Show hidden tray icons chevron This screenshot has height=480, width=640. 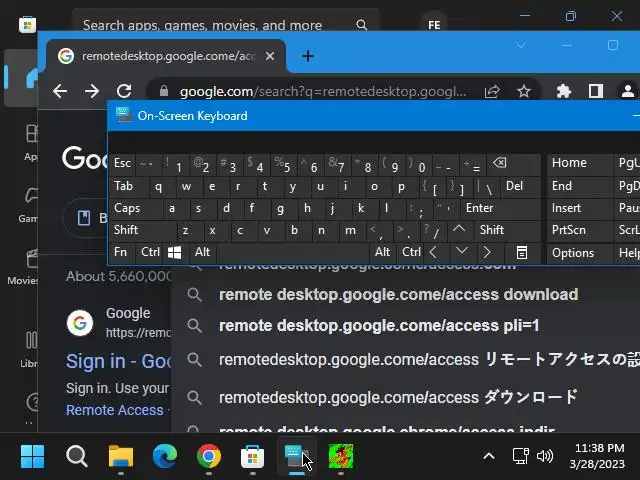tap(489, 456)
